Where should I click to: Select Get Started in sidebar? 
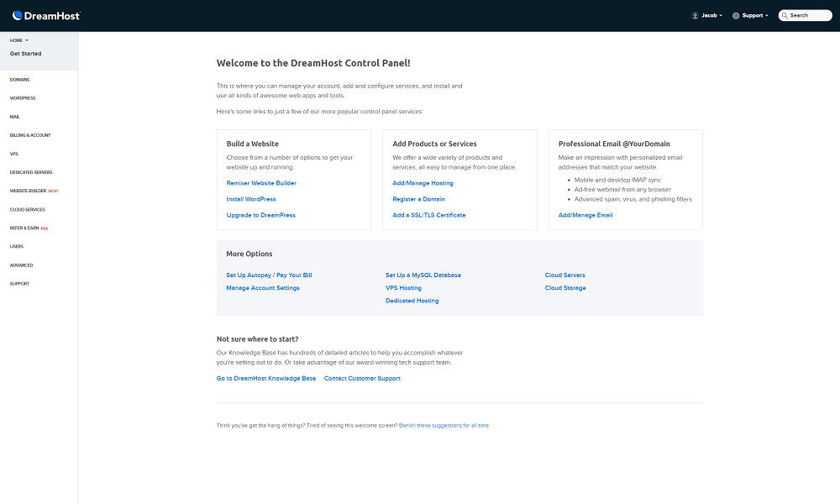[x=25, y=54]
